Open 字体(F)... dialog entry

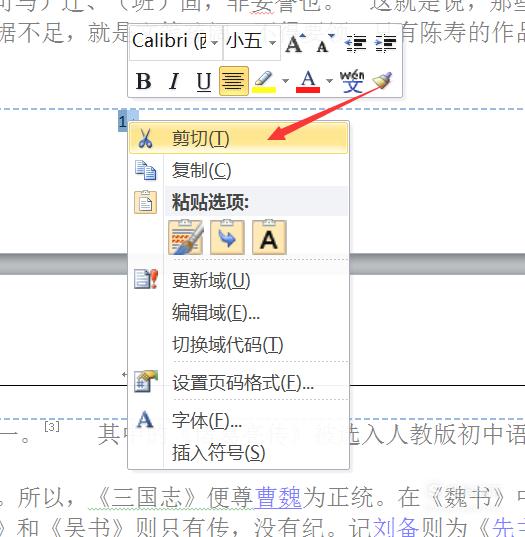pos(238,420)
